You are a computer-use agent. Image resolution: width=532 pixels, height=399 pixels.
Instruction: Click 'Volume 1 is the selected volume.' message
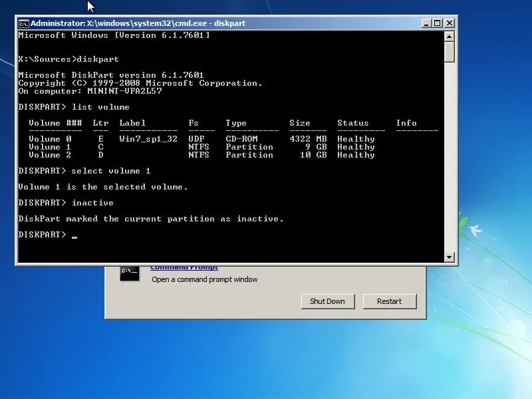tap(103, 187)
